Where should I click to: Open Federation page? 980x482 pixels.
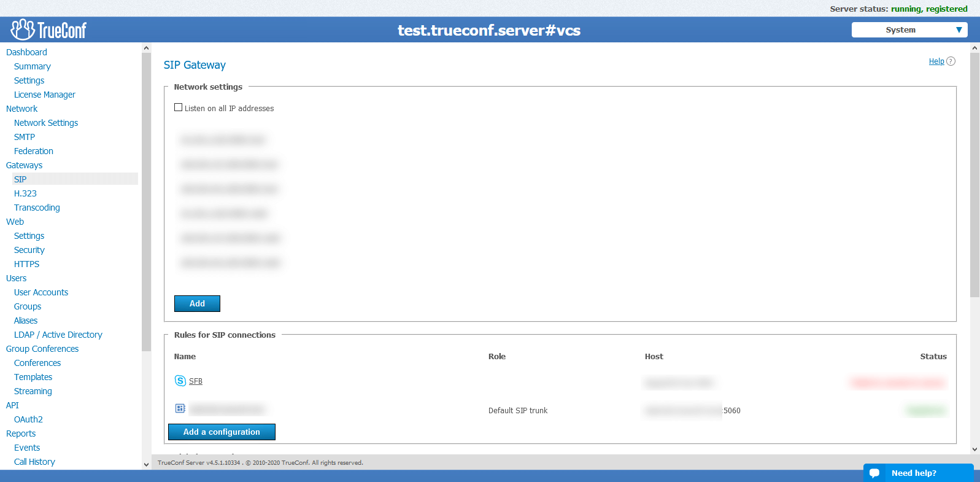click(34, 151)
